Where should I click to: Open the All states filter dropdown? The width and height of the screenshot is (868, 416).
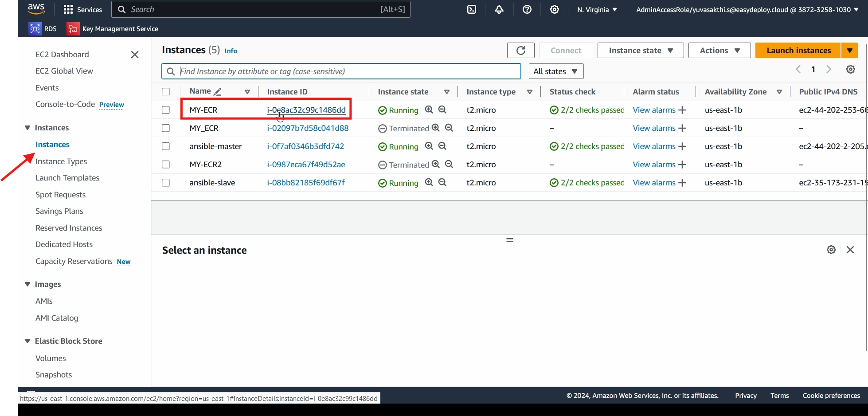[x=556, y=71]
